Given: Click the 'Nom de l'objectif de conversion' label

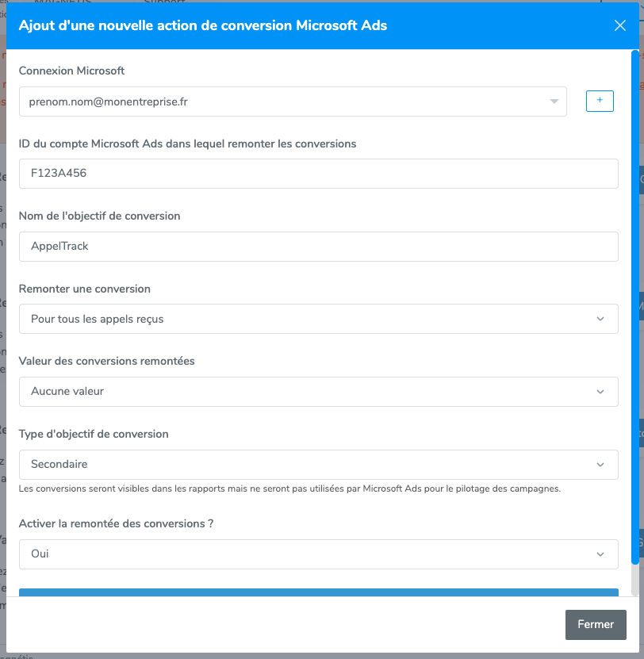Looking at the screenshot, I should coord(99,216).
